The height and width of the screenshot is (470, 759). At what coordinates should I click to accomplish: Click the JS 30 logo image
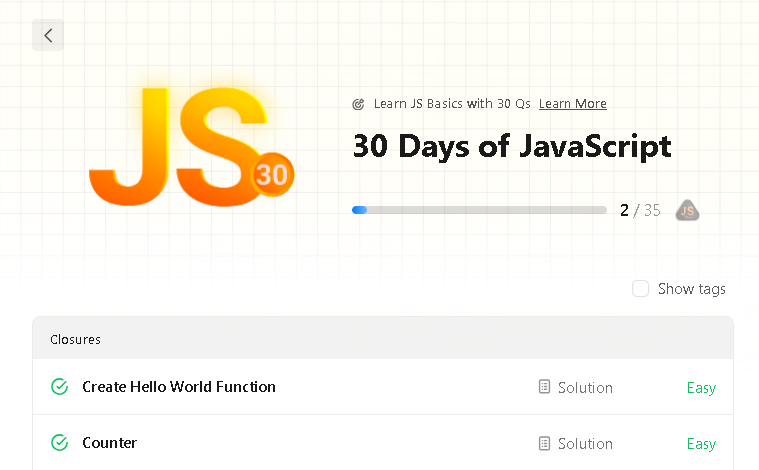[192, 147]
